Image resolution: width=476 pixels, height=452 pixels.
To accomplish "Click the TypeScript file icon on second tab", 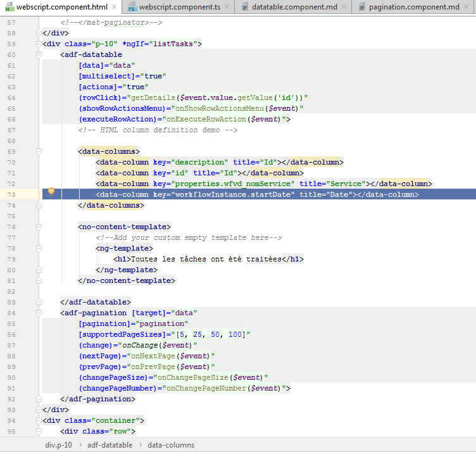I will click(x=132, y=7).
